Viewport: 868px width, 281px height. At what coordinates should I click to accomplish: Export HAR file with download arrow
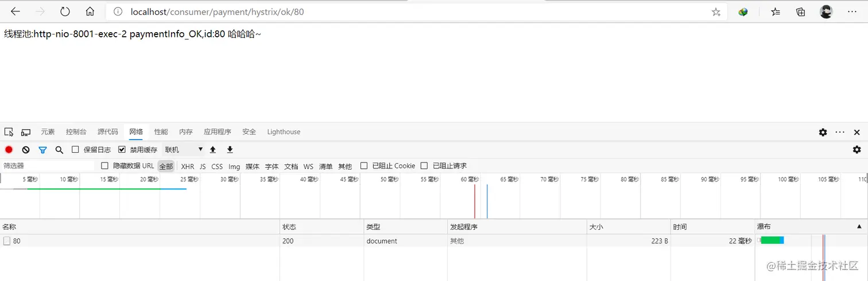[x=230, y=149]
